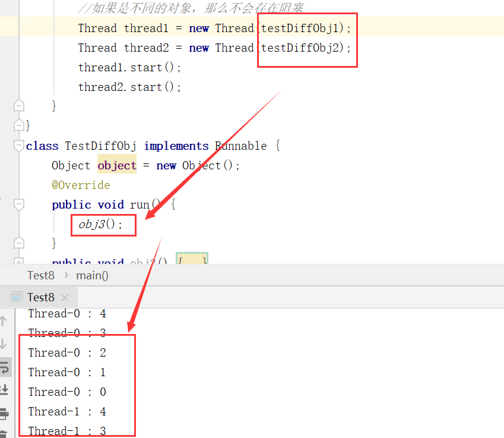The image size is (504, 438).
Task: Click testDiffObj1 argument in code
Action: coord(300,29)
